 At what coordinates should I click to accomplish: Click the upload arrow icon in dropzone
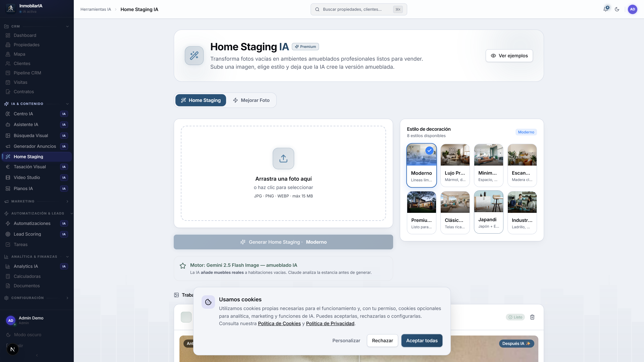click(283, 158)
